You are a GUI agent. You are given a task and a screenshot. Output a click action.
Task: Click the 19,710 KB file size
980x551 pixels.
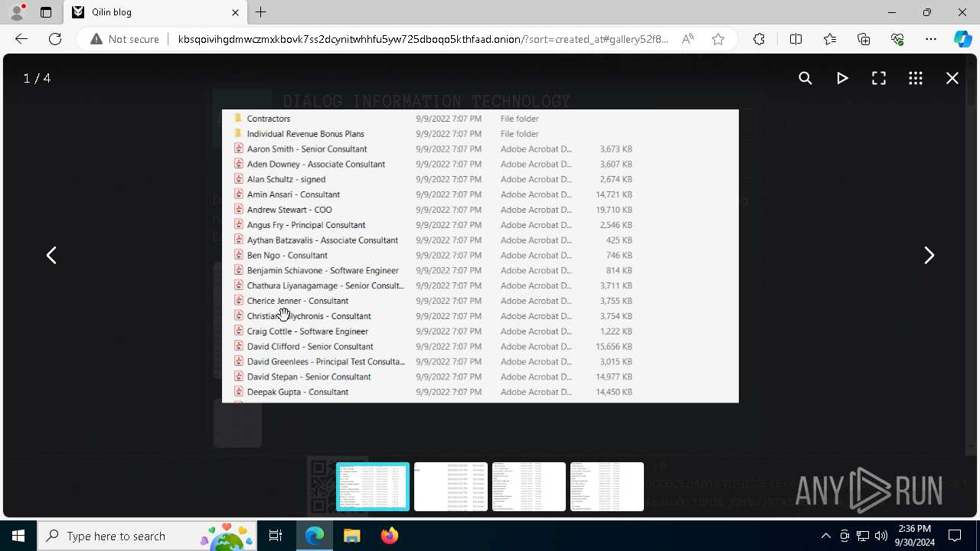pos(614,210)
